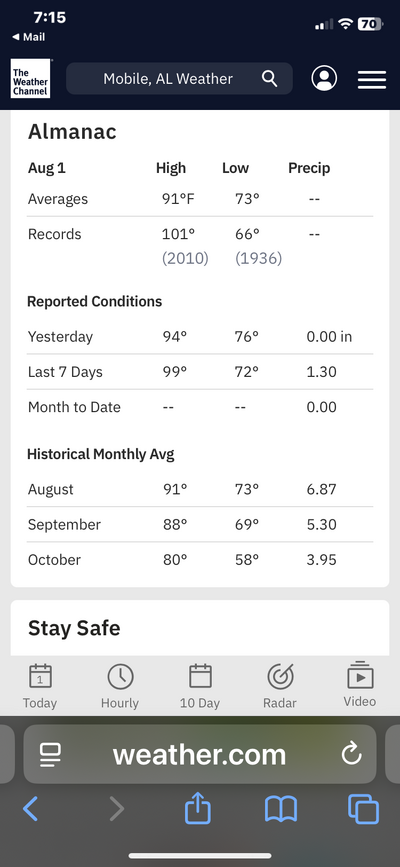Return to Mail app via back link
Screen dimensions: 400x867
(28, 37)
